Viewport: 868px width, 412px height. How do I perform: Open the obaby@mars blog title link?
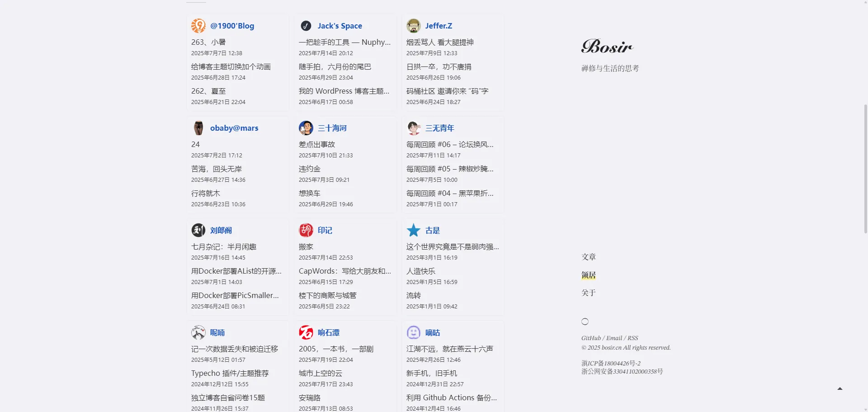coord(234,128)
